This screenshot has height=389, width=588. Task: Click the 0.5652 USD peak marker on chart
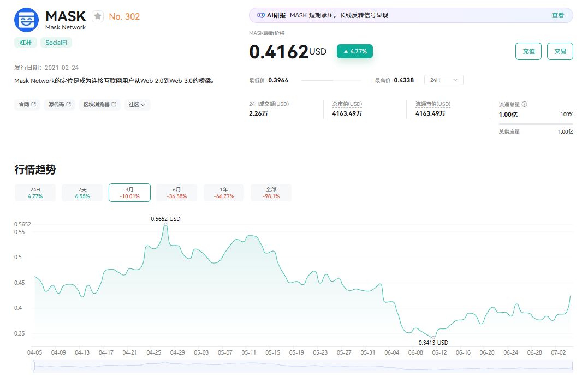[x=165, y=224]
